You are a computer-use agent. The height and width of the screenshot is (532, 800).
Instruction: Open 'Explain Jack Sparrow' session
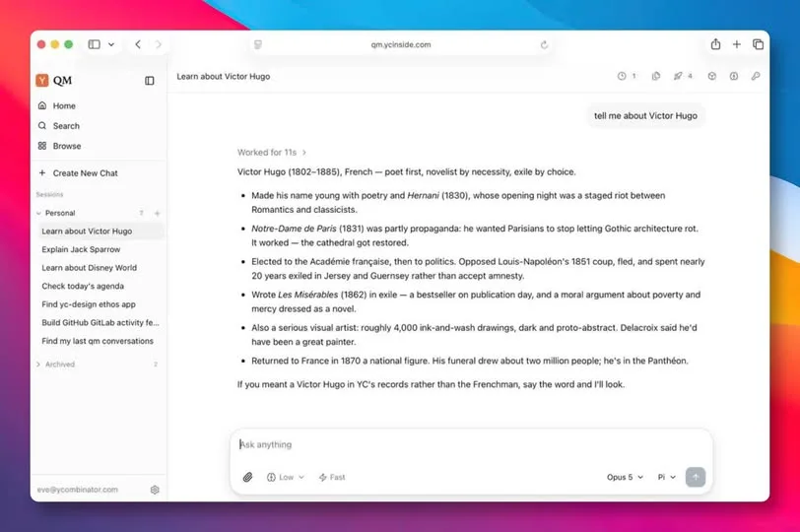(x=81, y=249)
